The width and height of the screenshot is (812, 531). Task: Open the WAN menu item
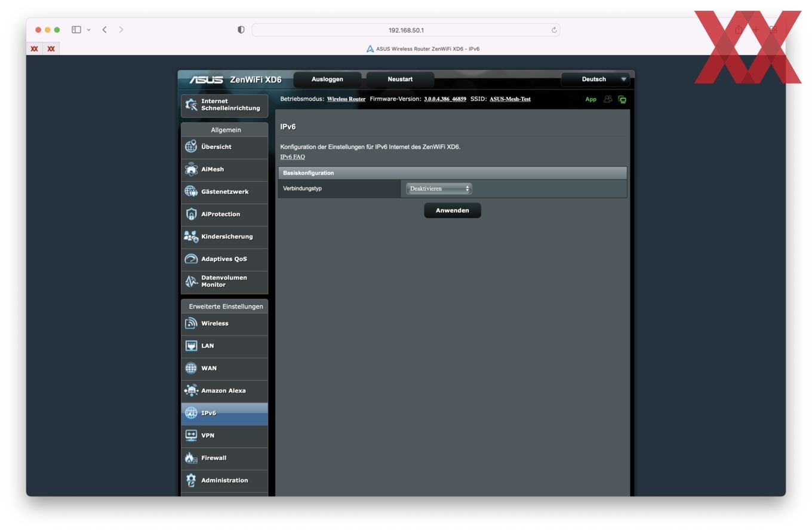click(224, 369)
